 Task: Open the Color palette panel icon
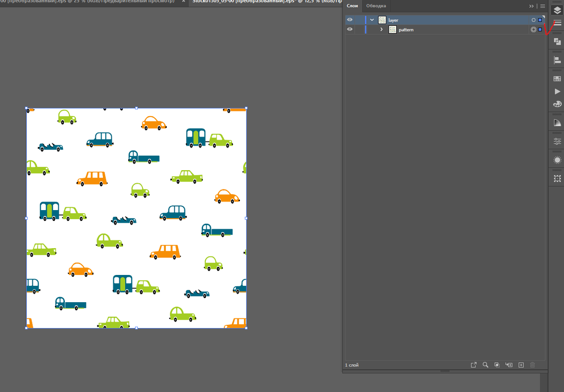557,104
